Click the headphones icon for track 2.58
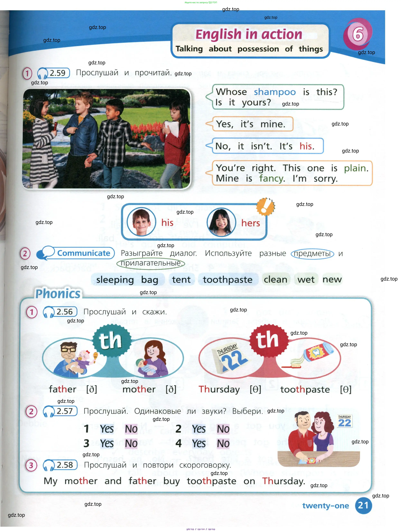Screen dimensions: 402x532 (48, 465)
